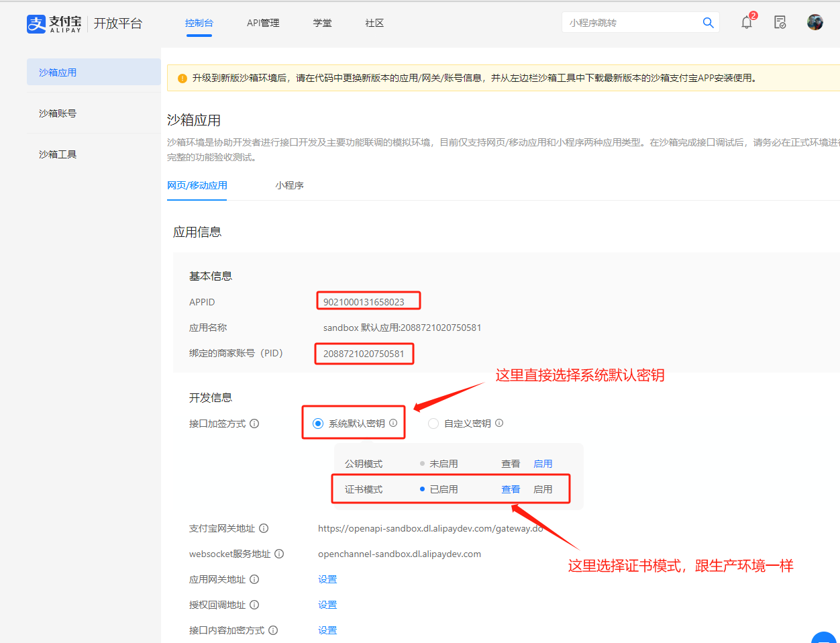Click the Alipay logo icon
The height and width of the screenshot is (643, 840).
[x=36, y=23]
